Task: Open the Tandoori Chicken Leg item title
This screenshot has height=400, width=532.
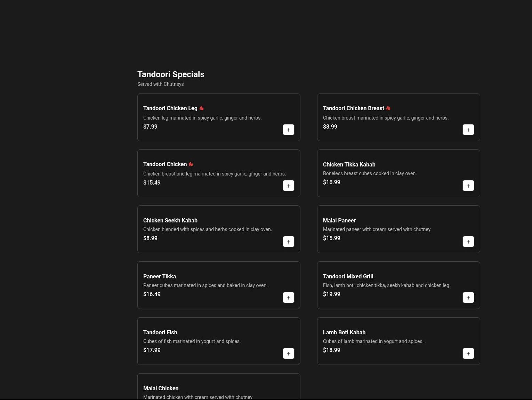Action: [170, 108]
